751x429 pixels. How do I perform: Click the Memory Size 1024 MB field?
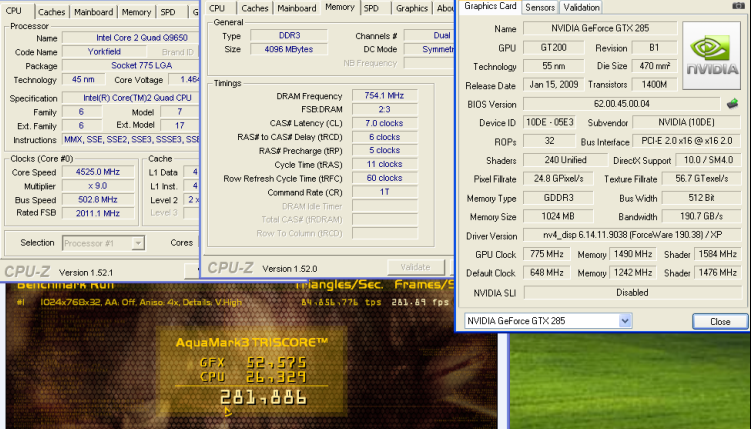tap(558, 216)
